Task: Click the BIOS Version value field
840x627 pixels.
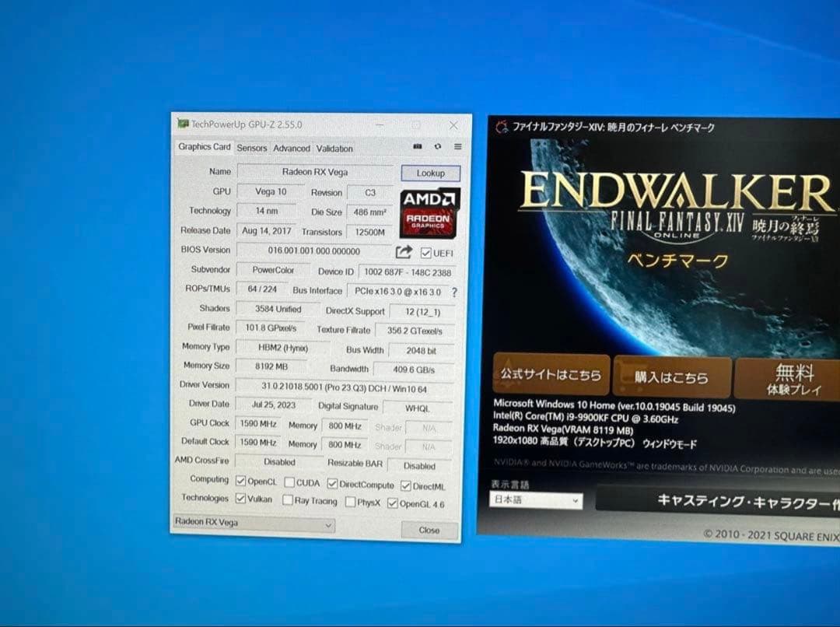Action: (x=314, y=251)
